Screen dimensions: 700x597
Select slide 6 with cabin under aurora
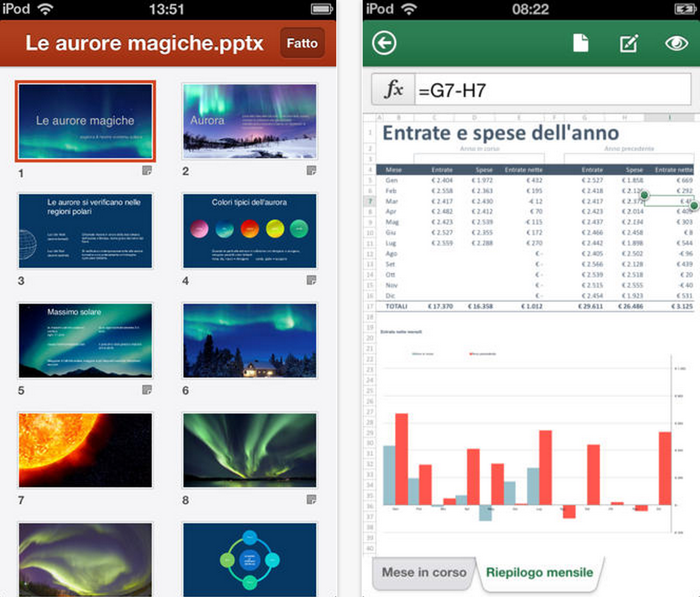(250, 341)
